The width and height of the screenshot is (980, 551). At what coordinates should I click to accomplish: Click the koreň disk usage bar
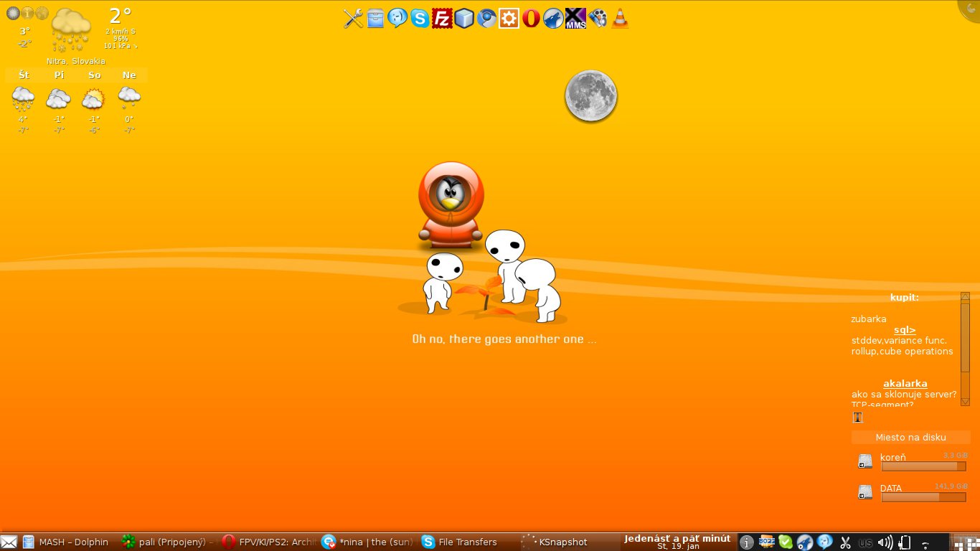click(x=923, y=466)
